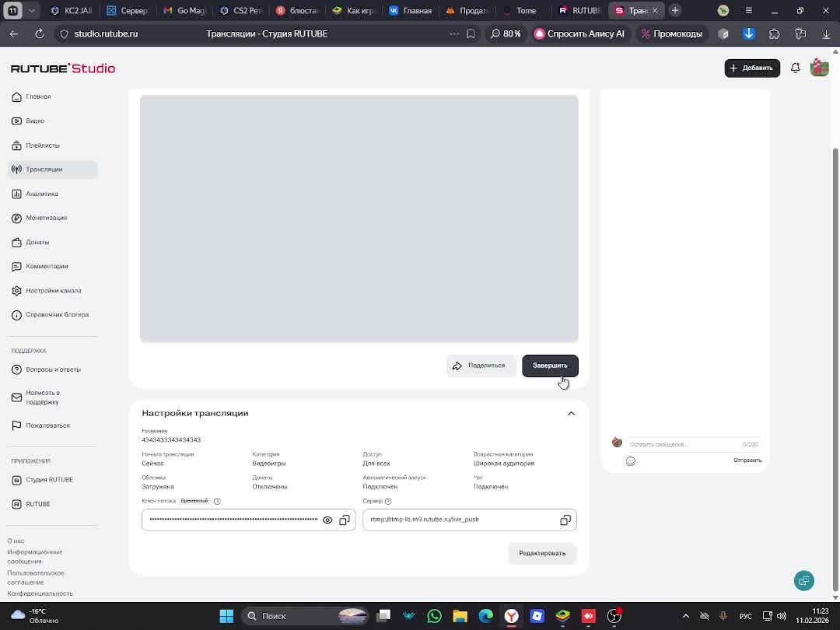Show hidden tray icons chevron
This screenshot has height=630, width=840.
pos(686,616)
